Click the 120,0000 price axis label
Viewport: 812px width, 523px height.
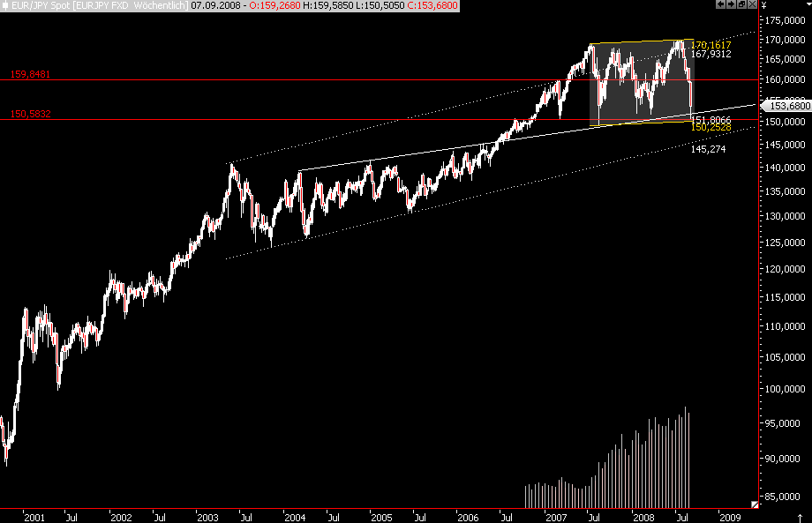[785, 269]
